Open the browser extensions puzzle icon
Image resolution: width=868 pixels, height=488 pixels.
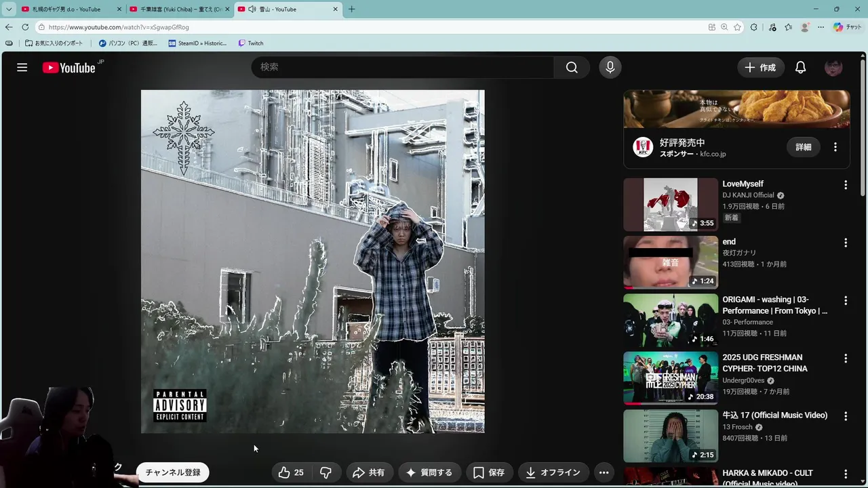pos(754,27)
